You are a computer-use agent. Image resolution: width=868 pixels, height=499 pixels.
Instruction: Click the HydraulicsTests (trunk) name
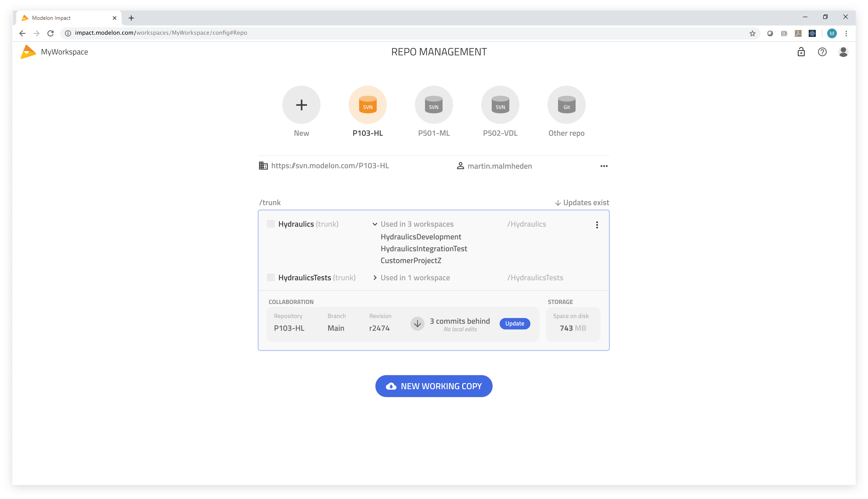[x=317, y=278]
